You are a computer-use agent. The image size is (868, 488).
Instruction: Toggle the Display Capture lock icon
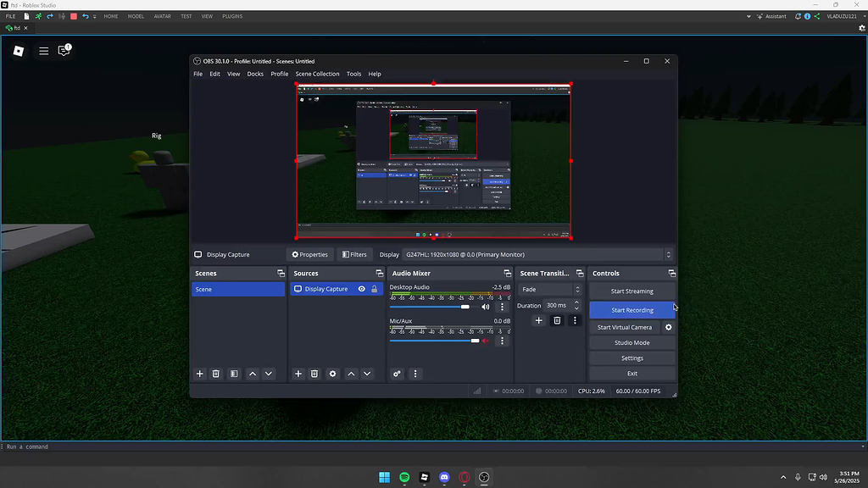click(x=374, y=289)
